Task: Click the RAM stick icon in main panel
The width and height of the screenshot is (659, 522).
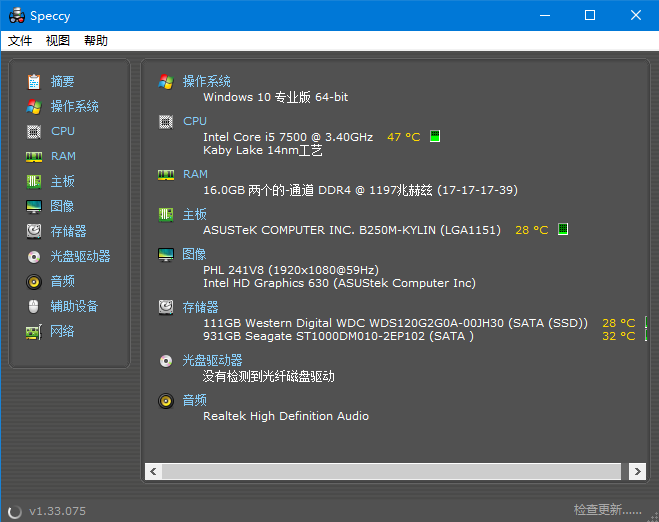Action: pos(166,175)
